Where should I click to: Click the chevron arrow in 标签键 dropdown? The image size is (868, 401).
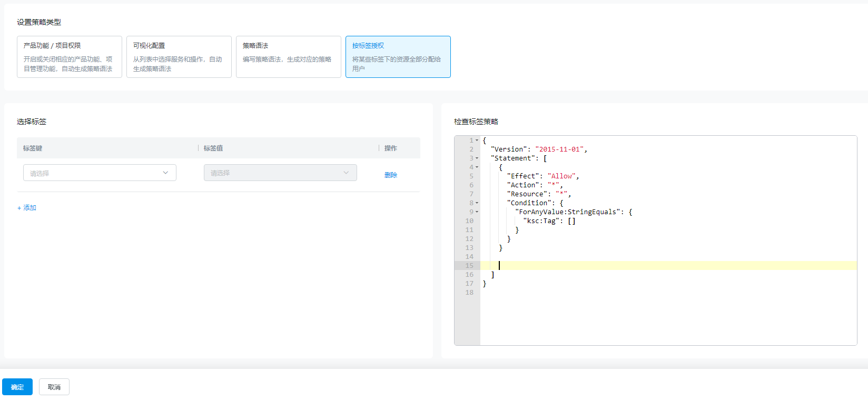pos(165,173)
